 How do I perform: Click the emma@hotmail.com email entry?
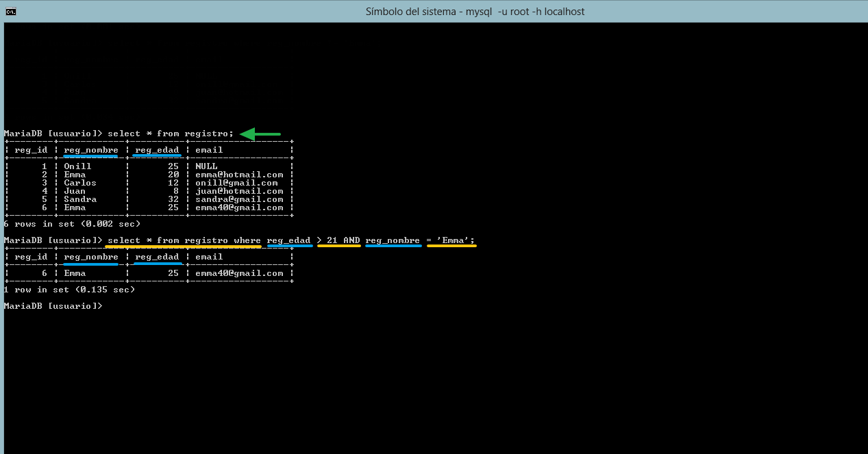coord(239,175)
